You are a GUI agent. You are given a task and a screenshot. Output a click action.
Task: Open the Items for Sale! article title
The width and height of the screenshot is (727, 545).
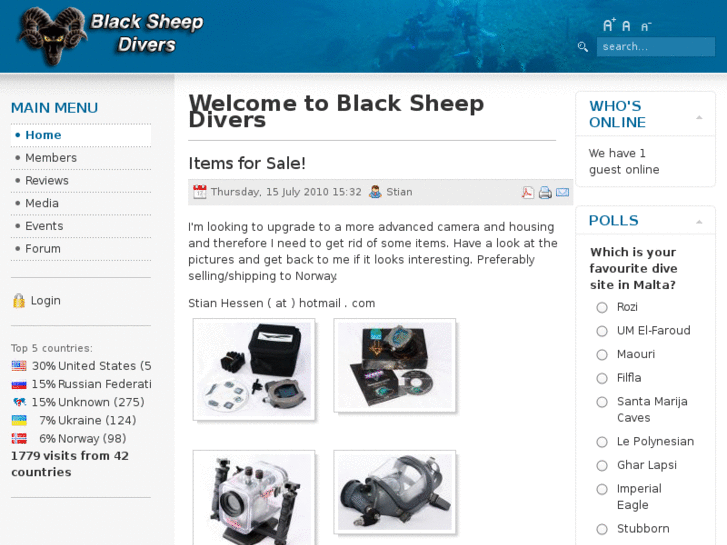pyautogui.click(x=247, y=163)
